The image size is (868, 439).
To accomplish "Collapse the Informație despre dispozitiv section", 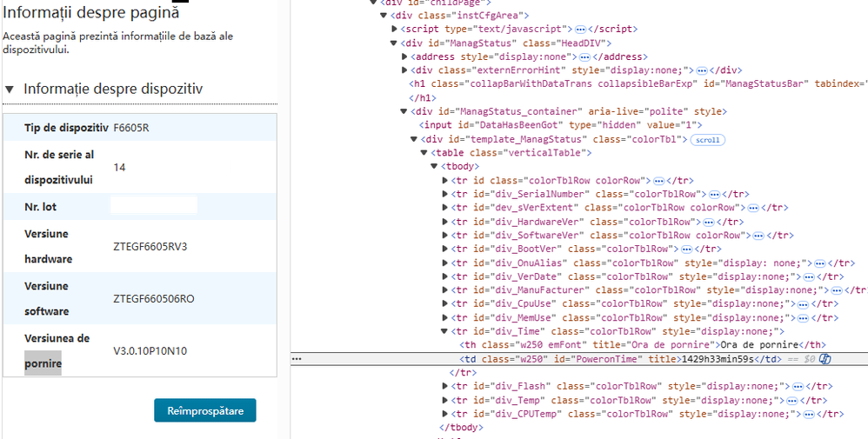I will (10, 90).
